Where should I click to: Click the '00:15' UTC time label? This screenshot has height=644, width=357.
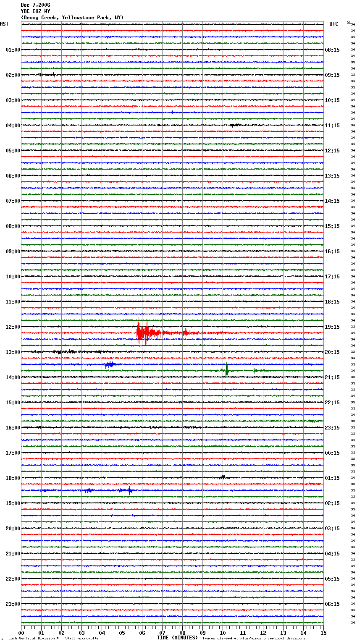[332, 453]
